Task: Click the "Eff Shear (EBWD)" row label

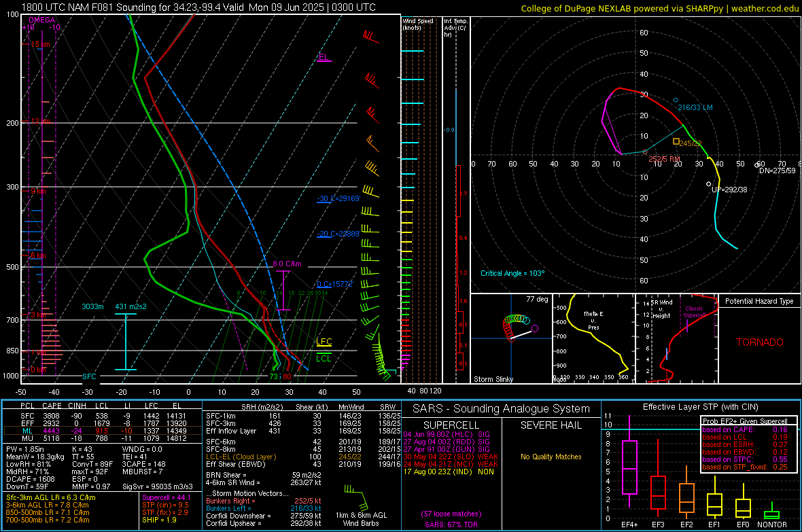Action: pos(236,464)
